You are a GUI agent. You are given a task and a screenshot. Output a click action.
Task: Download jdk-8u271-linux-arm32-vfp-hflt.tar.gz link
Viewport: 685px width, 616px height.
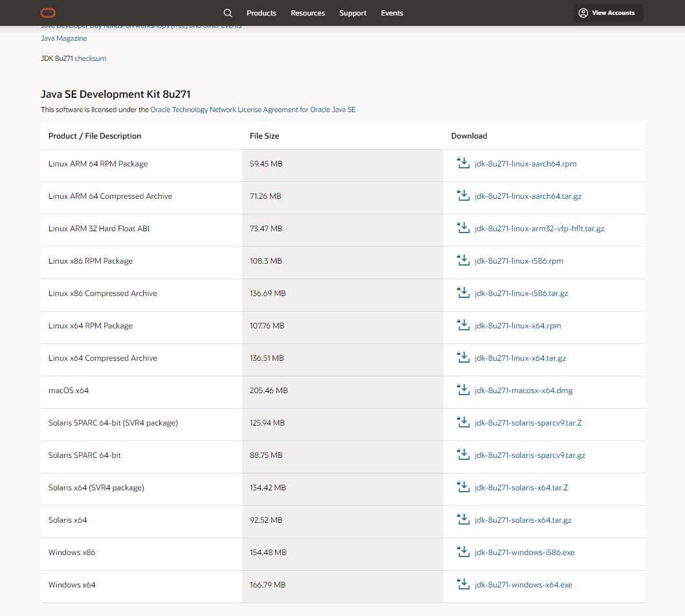[x=539, y=229]
